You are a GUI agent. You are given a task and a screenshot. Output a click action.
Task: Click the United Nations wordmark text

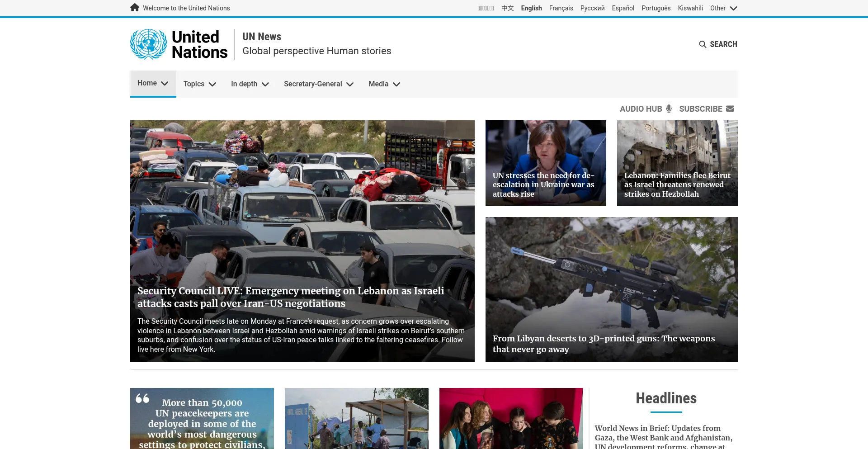199,44
